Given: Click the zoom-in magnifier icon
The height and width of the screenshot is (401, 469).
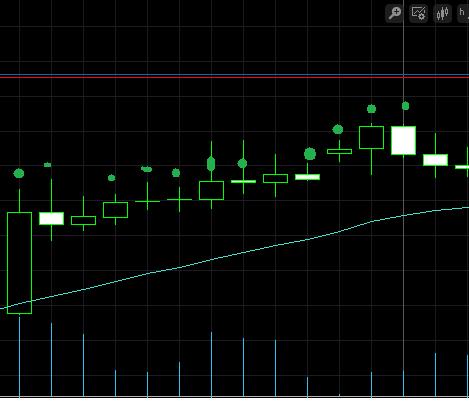Looking at the screenshot, I should 394,14.
